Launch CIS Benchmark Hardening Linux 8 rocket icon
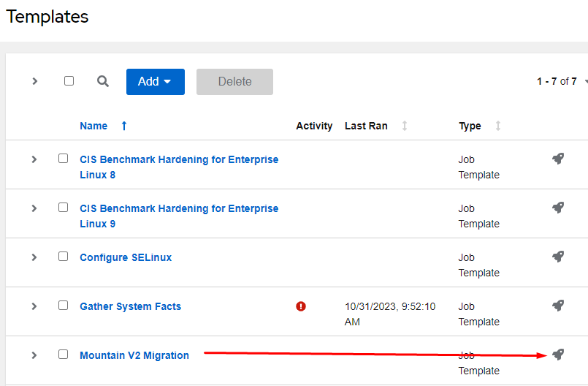The height and width of the screenshot is (386, 588). (x=558, y=159)
